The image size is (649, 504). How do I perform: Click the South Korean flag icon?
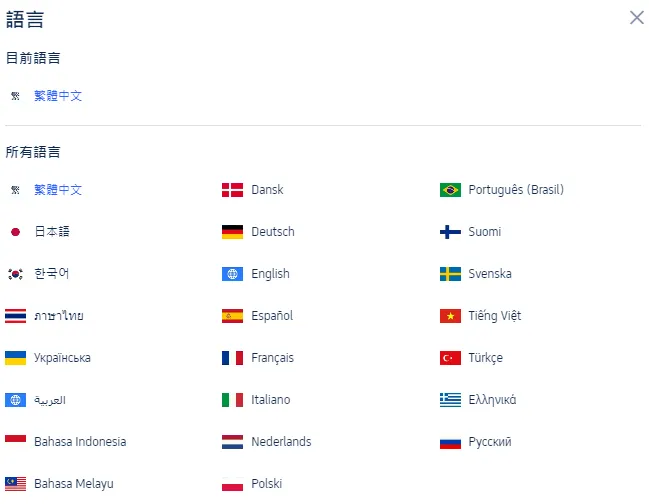[15, 274]
